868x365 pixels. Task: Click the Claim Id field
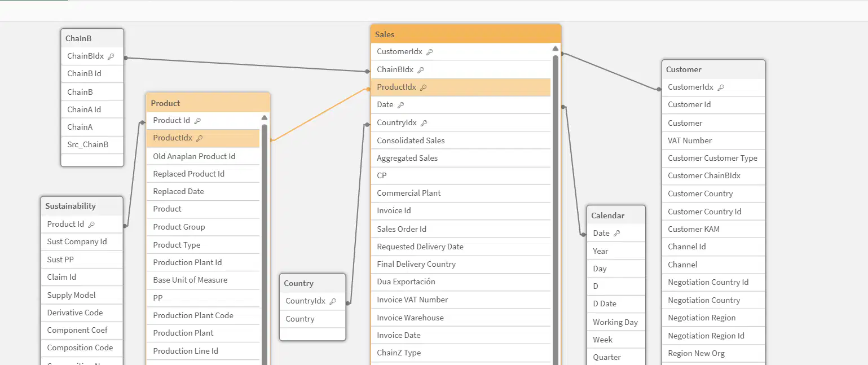tap(82, 277)
